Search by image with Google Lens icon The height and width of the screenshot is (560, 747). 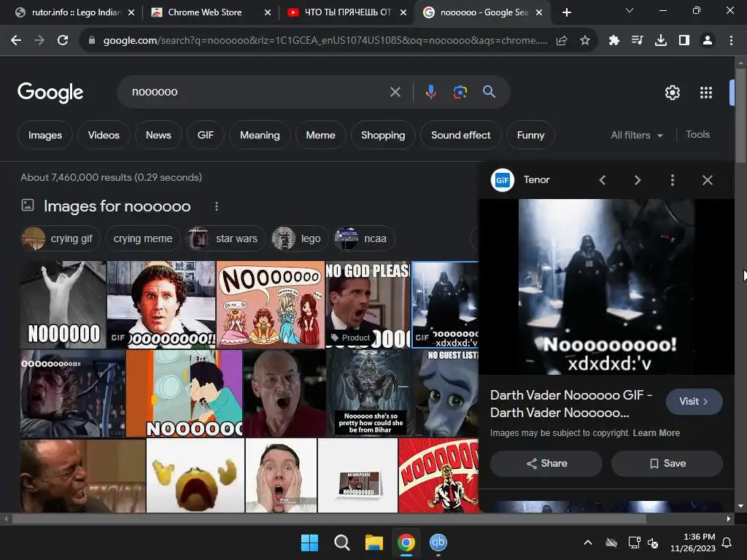[x=460, y=92]
